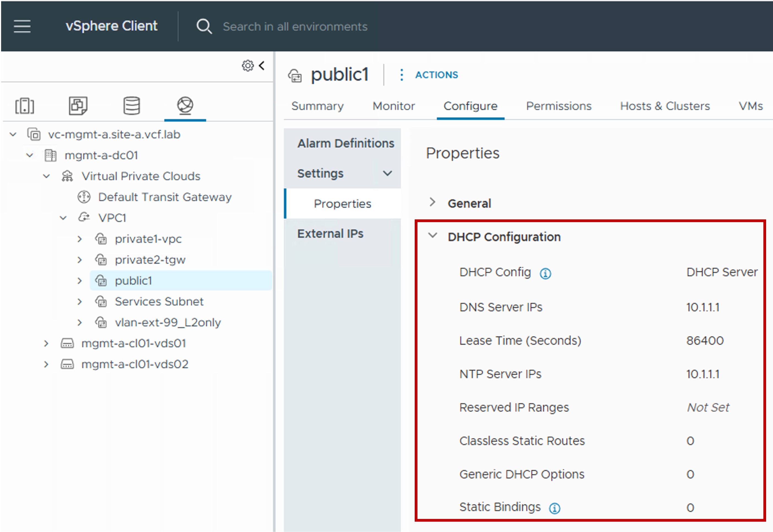Click the search magnifier icon
This screenshot has height=532, width=773.
204,26
